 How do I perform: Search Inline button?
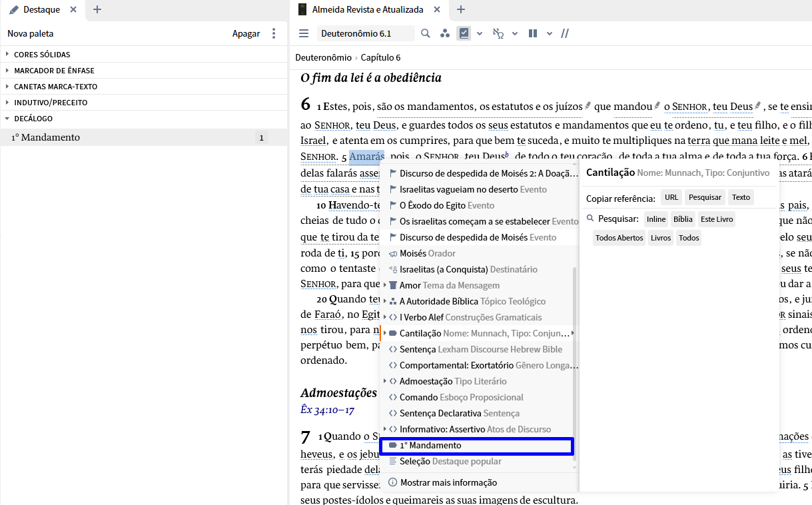pos(656,219)
